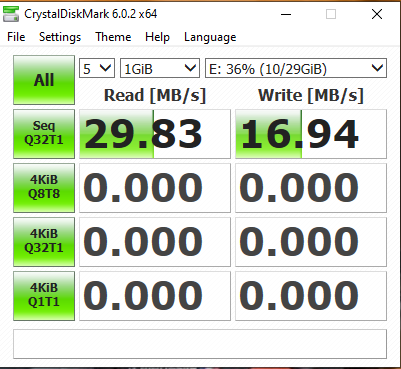The width and height of the screenshot is (401, 369).
Task: Click the CrystalDiskMark app icon in title bar
Action: click(x=11, y=14)
